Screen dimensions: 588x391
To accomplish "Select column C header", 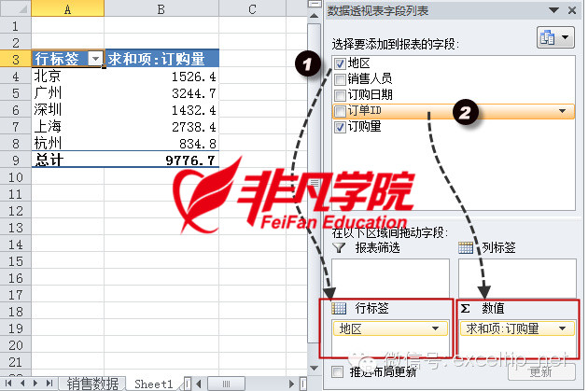I will pyautogui.click(x=252, y=8).
